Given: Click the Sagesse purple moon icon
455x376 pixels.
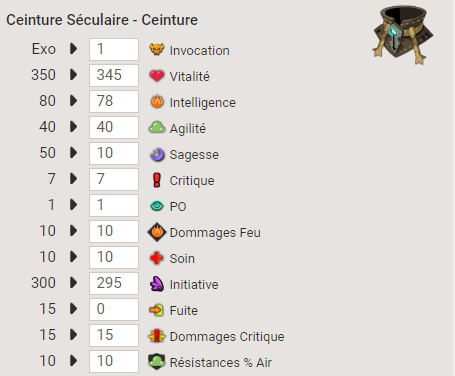Looking at the screenshot, I should (157, 154).
